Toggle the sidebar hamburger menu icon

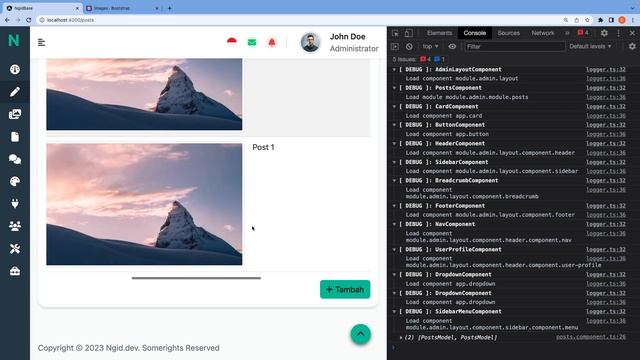click(41, 42)
